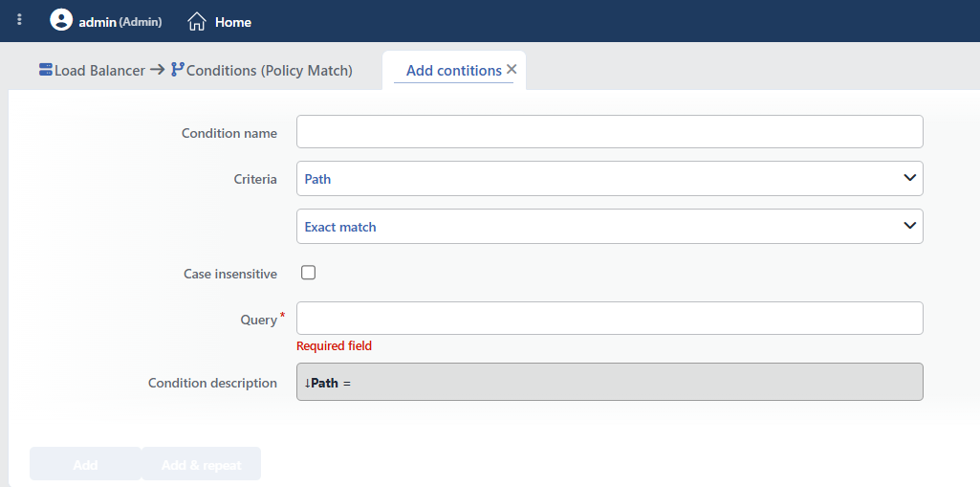Focus the Condition name input field
This screenshot has height=487, width=980.
click(x=609, y=132)
